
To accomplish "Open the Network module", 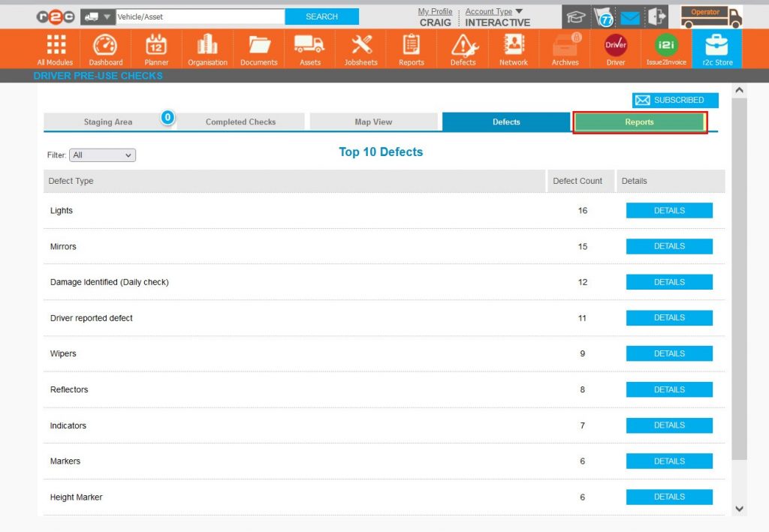I will tap(513, 47).
